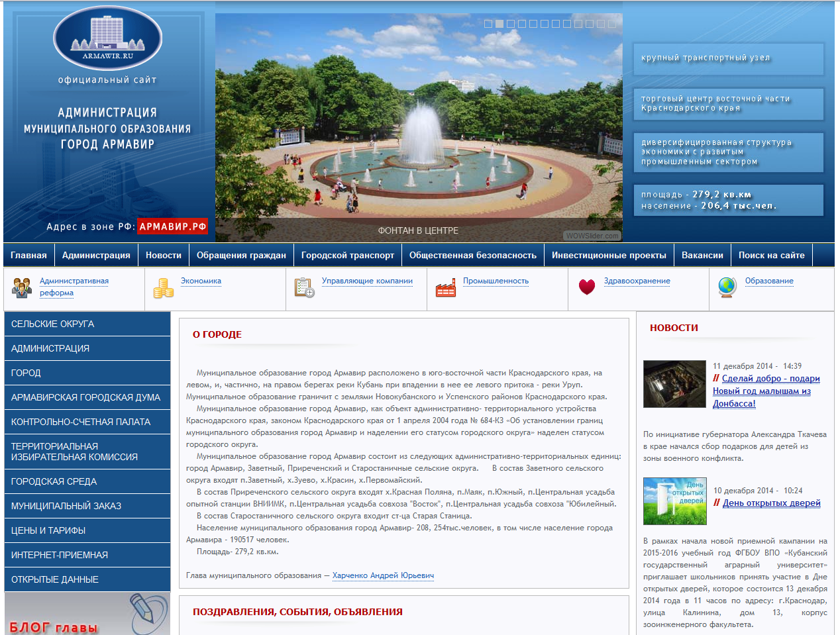The height and width of the screenshot is (635, 840).
Task: Click the circuit board news thumbnail
Action: 674,384
